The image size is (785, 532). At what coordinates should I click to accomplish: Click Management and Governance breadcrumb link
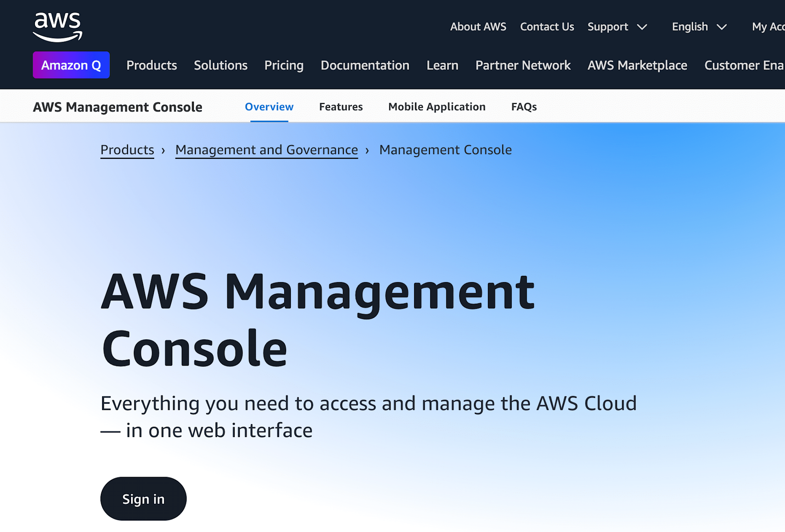267,150
